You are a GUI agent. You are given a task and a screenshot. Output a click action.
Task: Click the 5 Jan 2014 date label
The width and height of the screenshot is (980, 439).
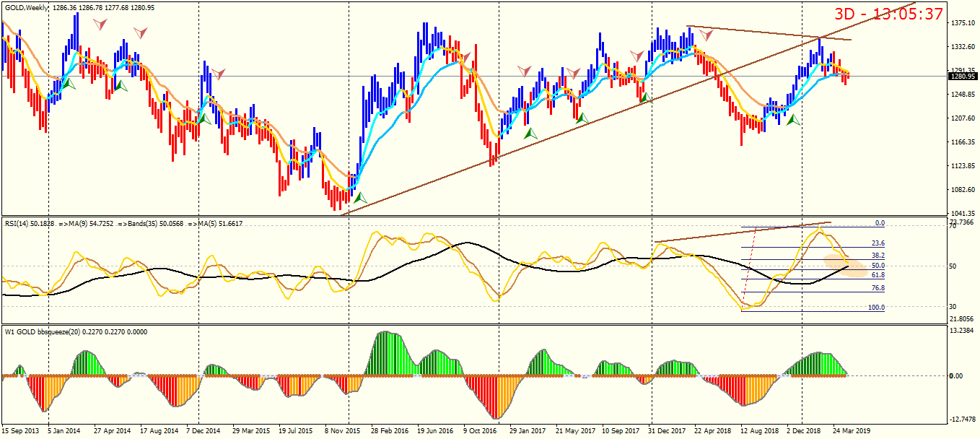click(x=64, y=430)
